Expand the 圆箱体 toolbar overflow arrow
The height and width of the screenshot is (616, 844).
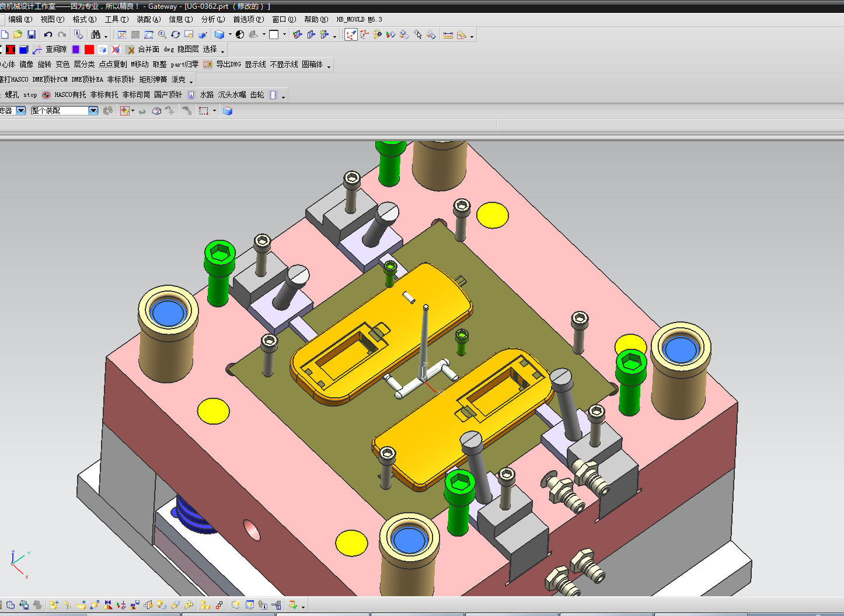tap(329, 66)
